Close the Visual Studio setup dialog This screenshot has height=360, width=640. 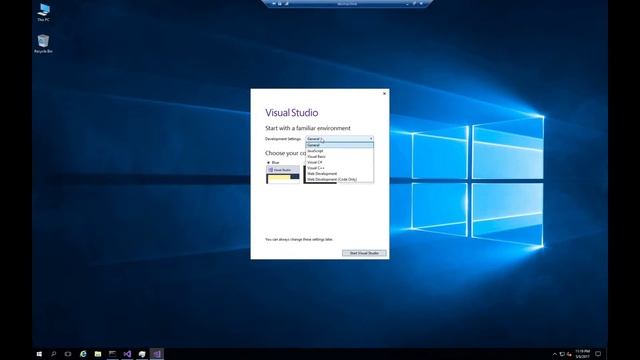(x=384, y=93)
